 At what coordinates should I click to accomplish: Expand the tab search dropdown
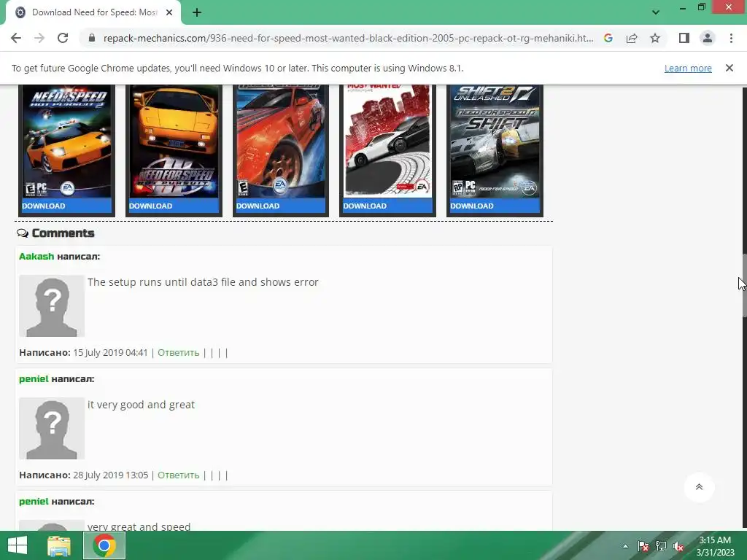[656, 12]
